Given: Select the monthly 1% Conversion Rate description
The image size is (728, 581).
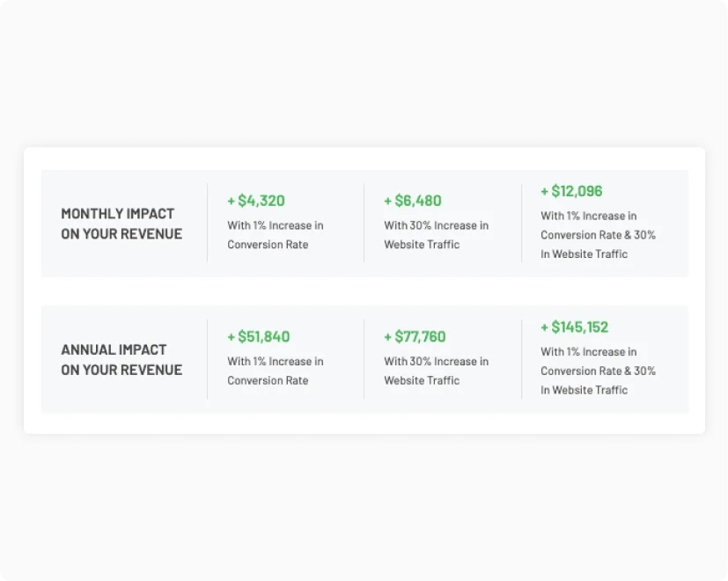Looking at the screenshot, I should 276,234.
